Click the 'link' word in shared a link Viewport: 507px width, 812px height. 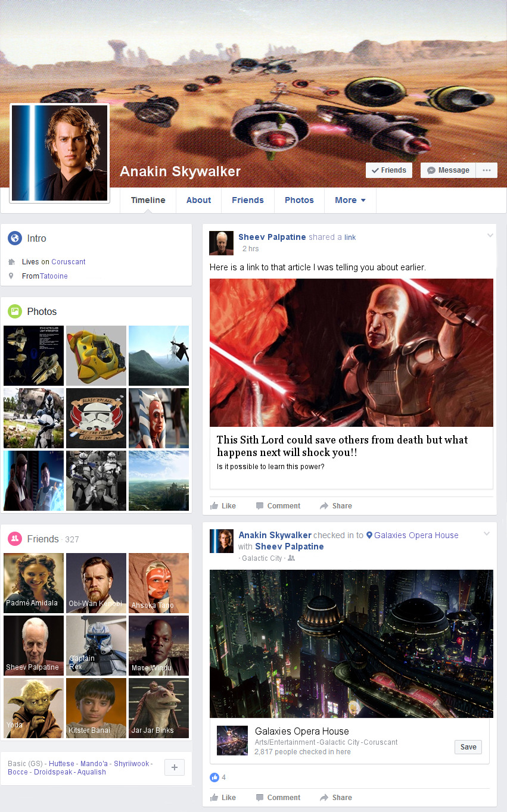pyautogui.click(x=350, y=237)
